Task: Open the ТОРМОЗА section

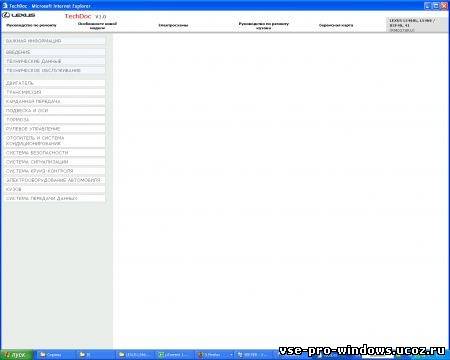Action: click(x=55, y=119)
